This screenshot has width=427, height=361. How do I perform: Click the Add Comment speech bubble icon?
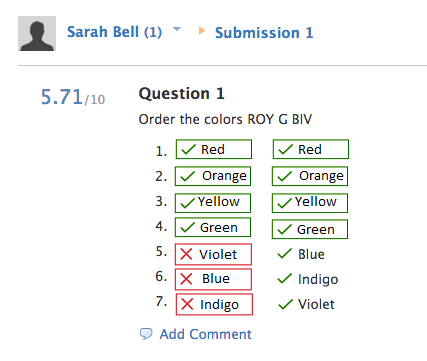(146, 334)
